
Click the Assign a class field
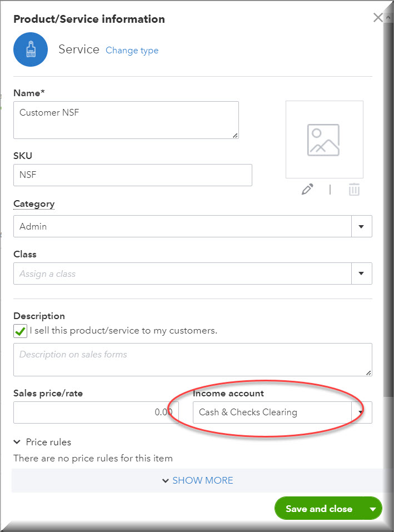click(x=182, y=274)
